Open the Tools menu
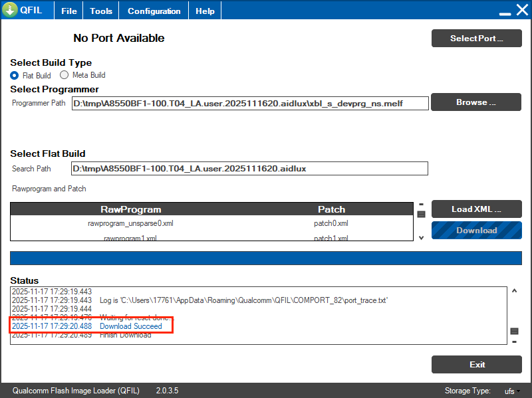This screenshot has height=398, width=532. point(101,11)
